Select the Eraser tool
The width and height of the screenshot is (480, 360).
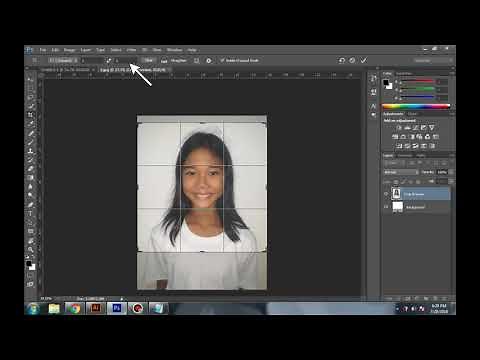tap(30, 169)
